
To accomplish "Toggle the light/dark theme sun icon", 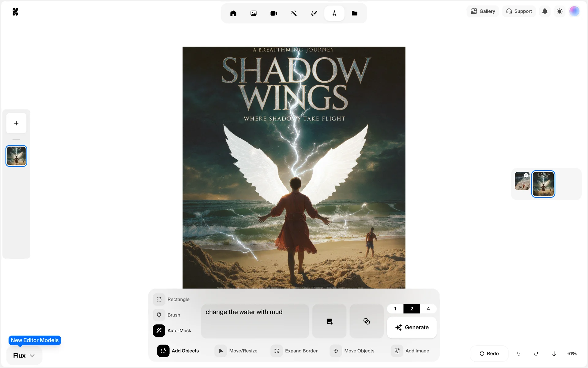I will 560,11.
